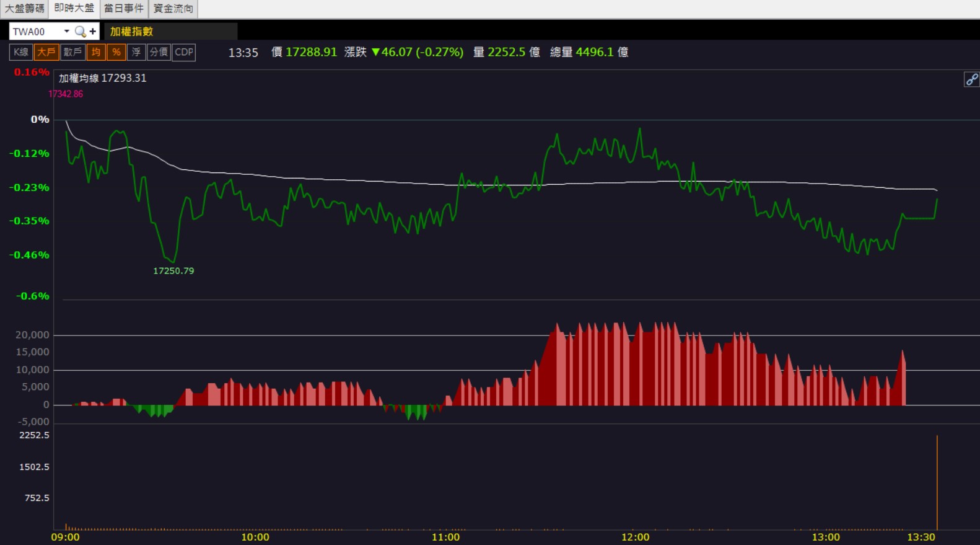The height and width of the screenshot is (545, 980).
Task: Toggle the CDP indicator
Action: (184, 52)
